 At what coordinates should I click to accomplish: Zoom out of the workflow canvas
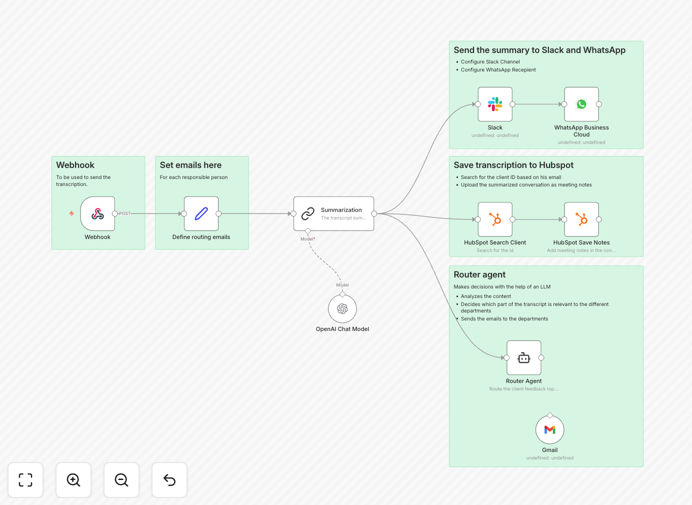pos(121,480)
